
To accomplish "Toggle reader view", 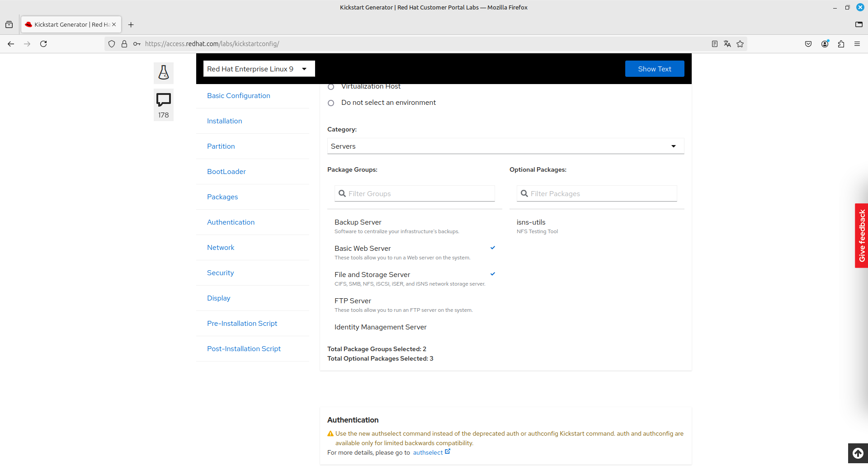I will (715, 44).
